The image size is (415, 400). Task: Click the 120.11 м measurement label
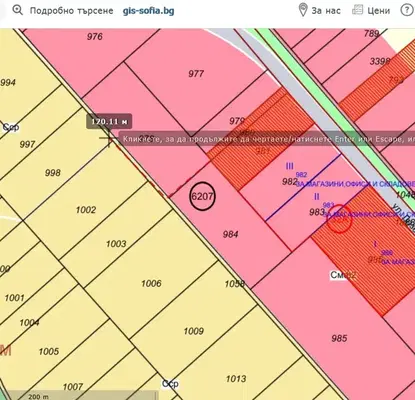(109, 121)
